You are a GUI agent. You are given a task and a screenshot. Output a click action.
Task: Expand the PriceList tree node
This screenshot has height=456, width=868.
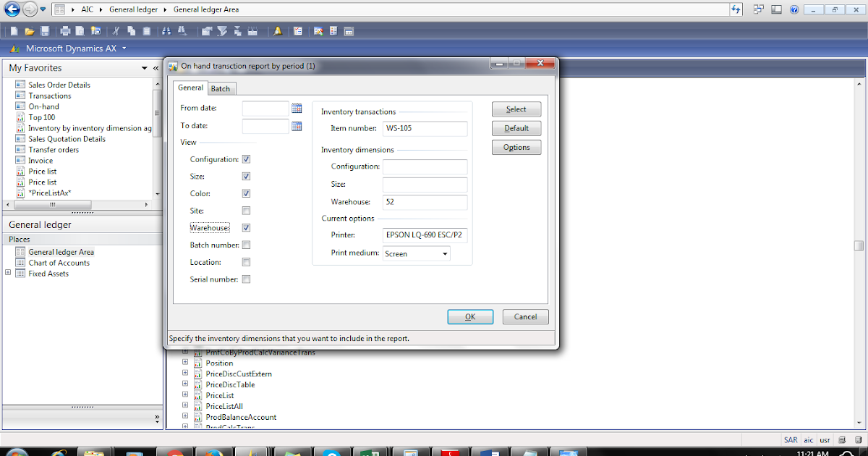point(185,395)
